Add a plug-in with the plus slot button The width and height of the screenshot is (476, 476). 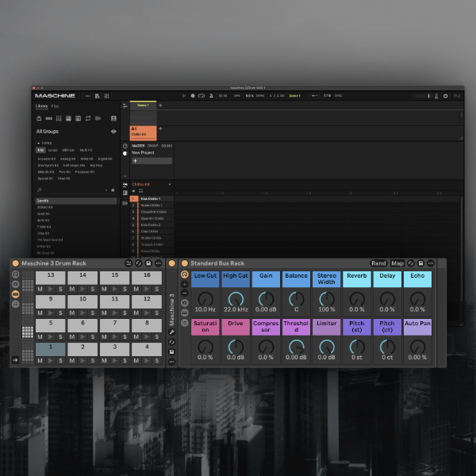click(x=152, y=161)
